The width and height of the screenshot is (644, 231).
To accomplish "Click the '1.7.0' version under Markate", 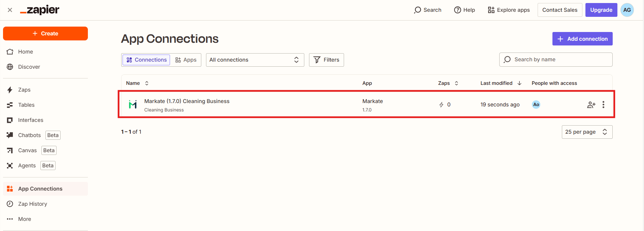I will [x=367, y=110].
